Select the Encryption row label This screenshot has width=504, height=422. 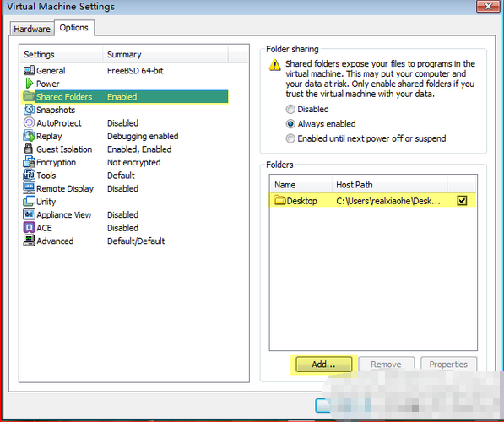coord(56,163)
